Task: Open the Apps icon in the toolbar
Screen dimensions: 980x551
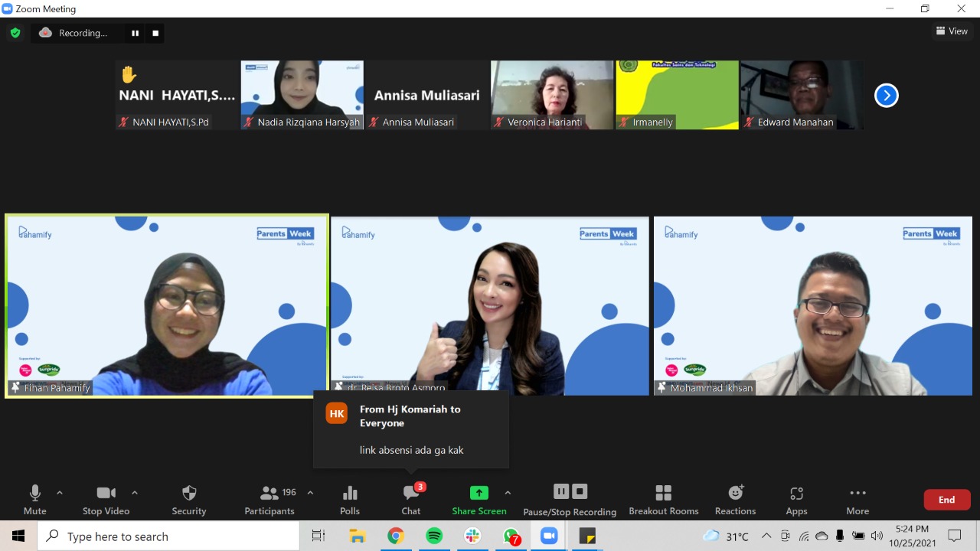Action: (796, 494)
